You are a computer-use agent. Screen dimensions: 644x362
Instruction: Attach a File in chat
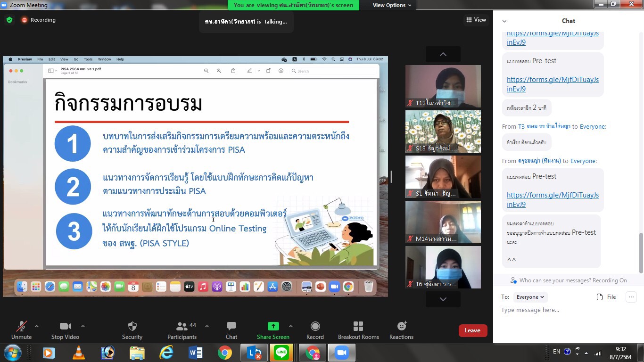point(606,297)
